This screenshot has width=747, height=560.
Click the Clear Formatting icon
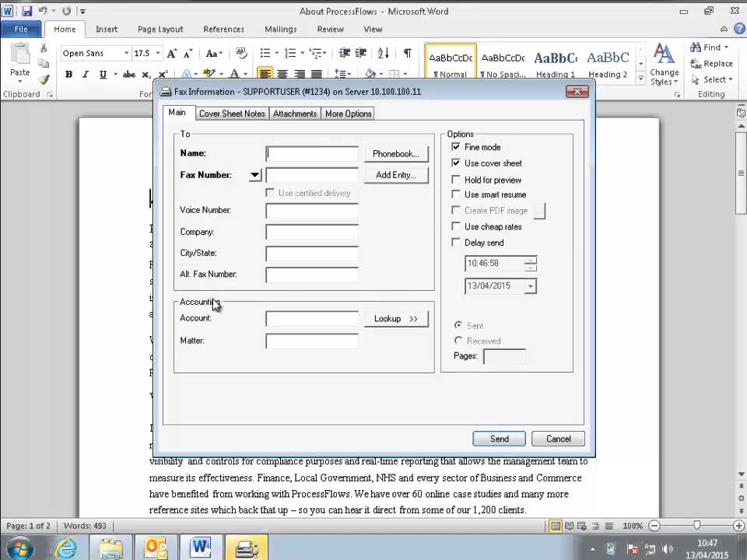241,54
